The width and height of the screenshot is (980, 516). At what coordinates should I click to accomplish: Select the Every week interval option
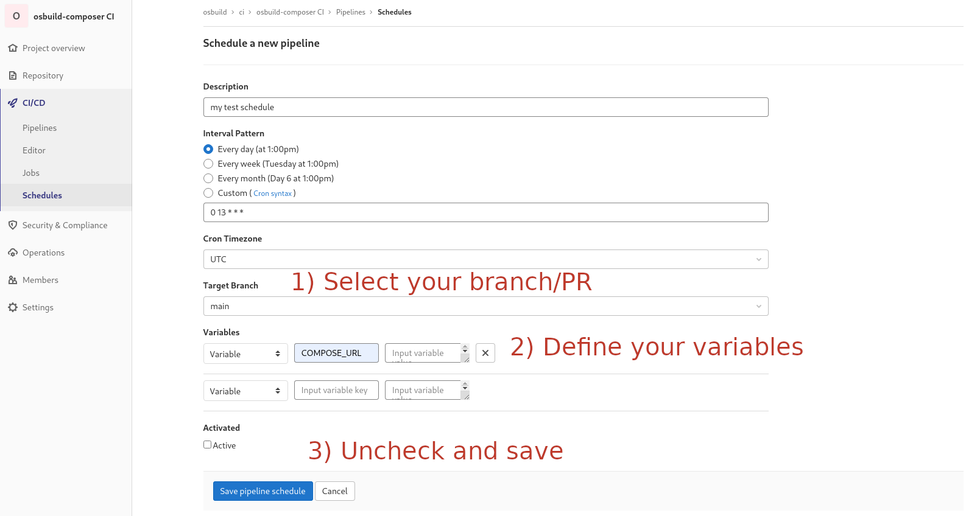[208, 164]
